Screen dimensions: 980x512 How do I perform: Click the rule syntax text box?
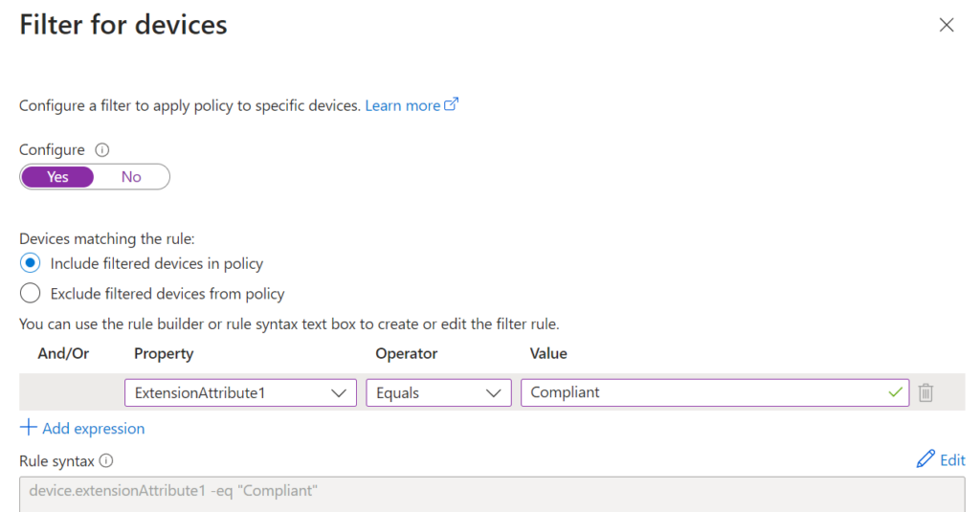coord(492,495)
